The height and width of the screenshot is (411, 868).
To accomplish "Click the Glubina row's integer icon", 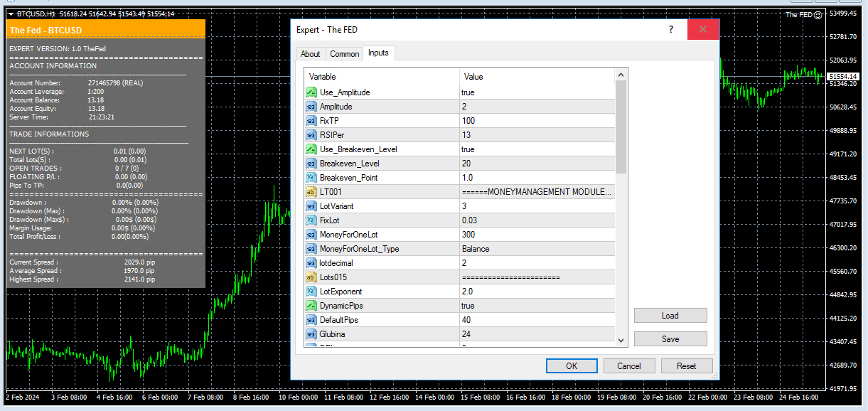I will [x=311, y=334].
